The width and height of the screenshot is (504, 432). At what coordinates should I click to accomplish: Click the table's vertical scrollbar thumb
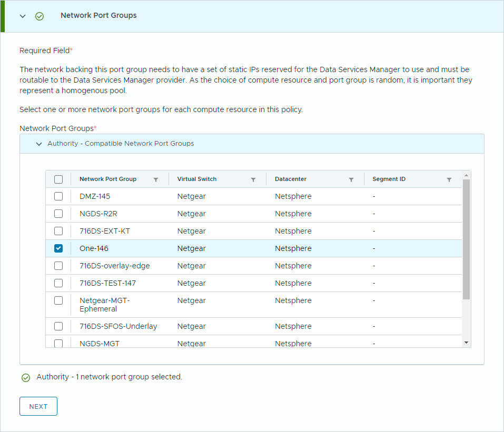point(467,239)
